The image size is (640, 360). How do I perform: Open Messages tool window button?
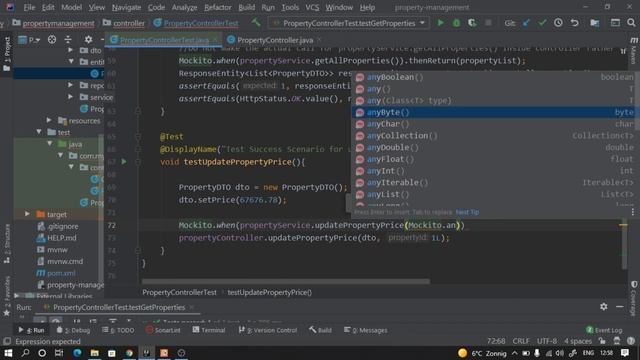click(x=366, y=330)
